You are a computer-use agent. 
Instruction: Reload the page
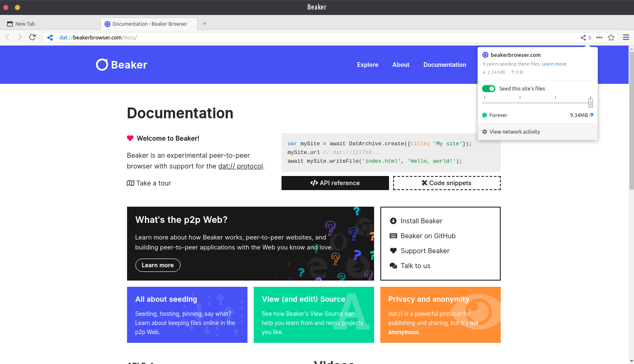(32, 37)
